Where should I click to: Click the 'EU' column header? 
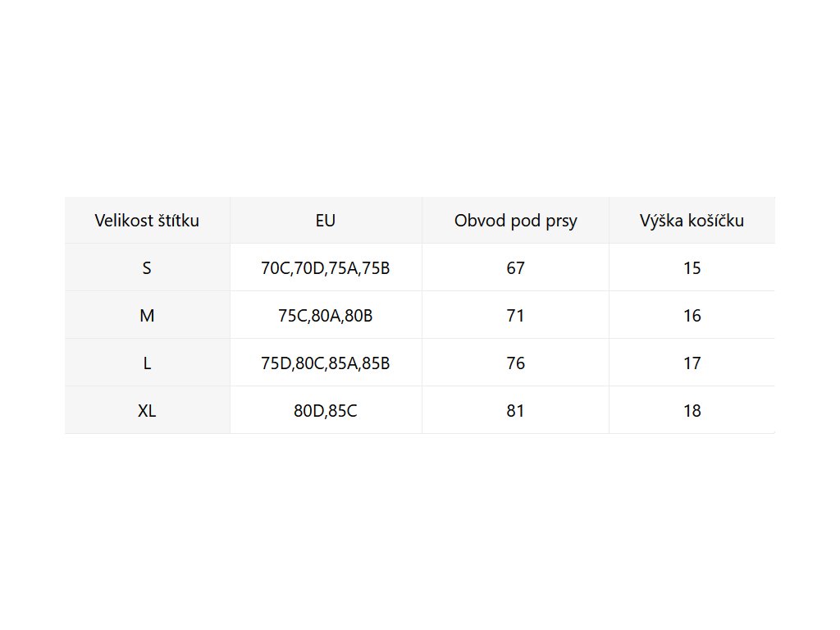pyautogui.click(x=326, y=221)
